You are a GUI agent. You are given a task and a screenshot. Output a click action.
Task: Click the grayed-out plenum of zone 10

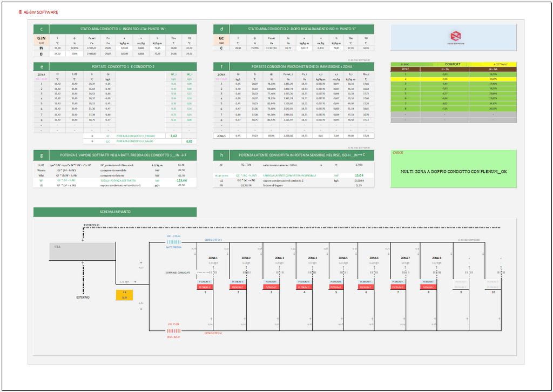point(494,285)
